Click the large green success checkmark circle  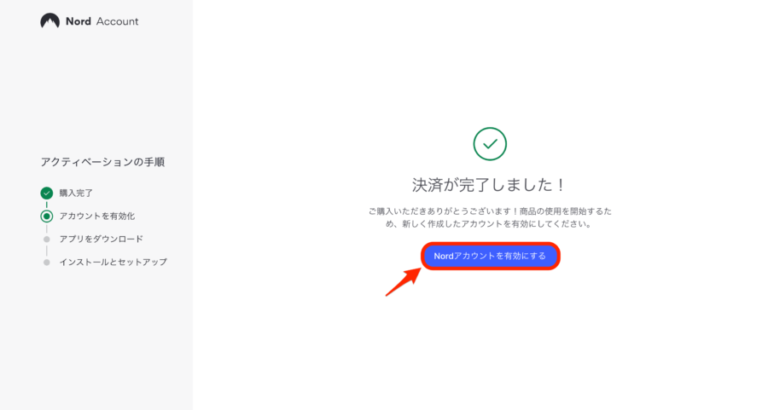coord(490,144)
